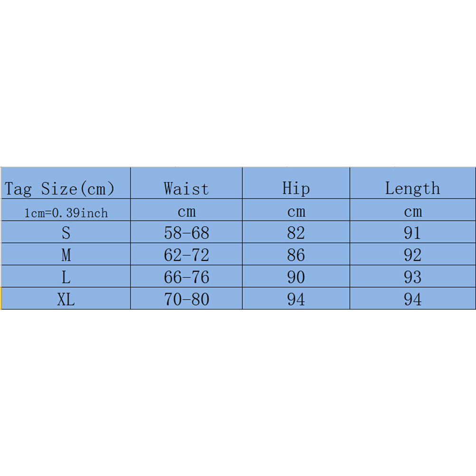This screenshot has height=476, width=476.
Task: Click the XL size row label
Action: click(66, 299)
